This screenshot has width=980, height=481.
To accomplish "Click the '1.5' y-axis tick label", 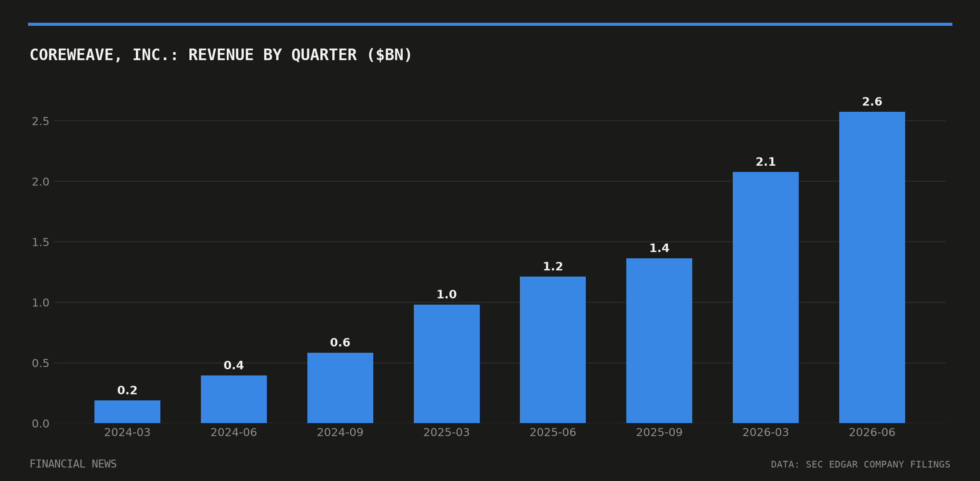I will point(41,242).
